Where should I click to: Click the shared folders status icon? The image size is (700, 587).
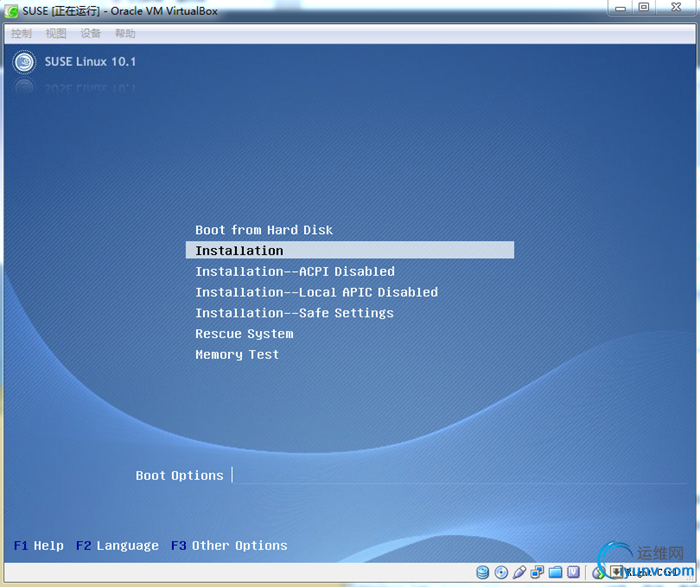tap(555, 572)
